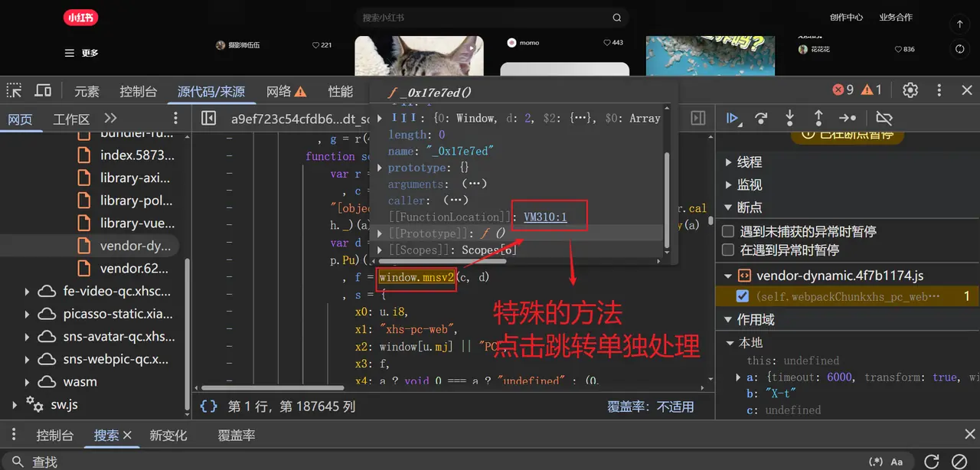
Task: Toggle the device toolbar icon
Action: coord(44,90)
